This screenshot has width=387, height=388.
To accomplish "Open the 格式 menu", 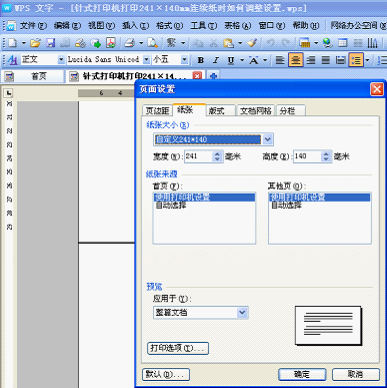I will 169,25.
